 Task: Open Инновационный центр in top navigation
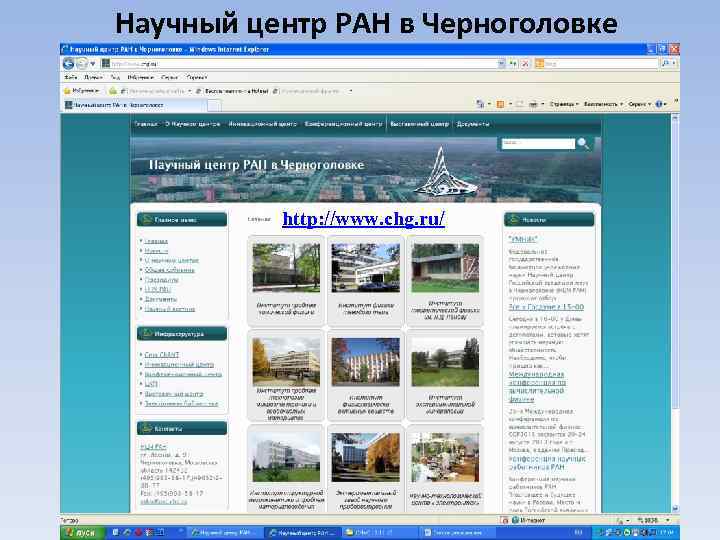[263, 124]
